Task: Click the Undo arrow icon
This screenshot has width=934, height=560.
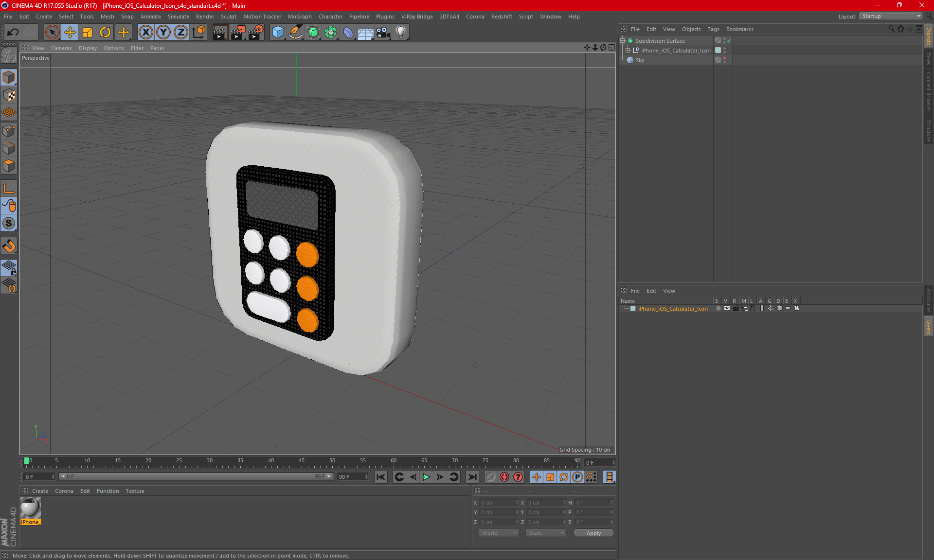Action: click(x=13, y=33)
